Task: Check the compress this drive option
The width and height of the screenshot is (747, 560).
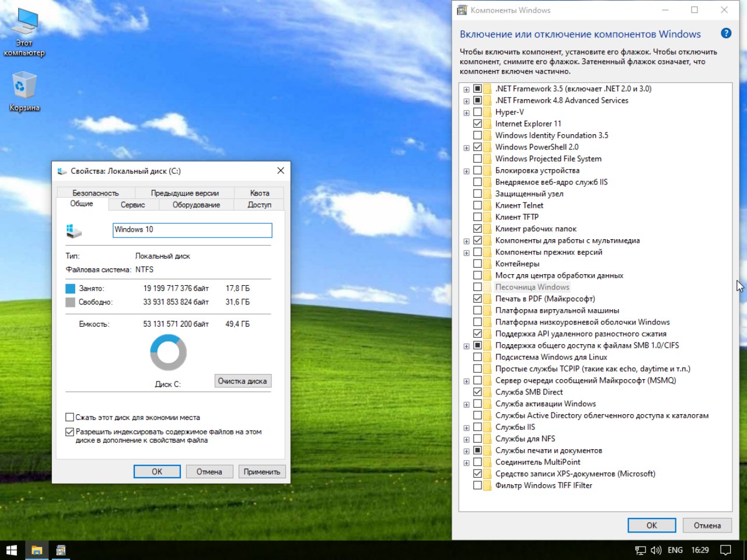Action: click(x=70, y=417)
